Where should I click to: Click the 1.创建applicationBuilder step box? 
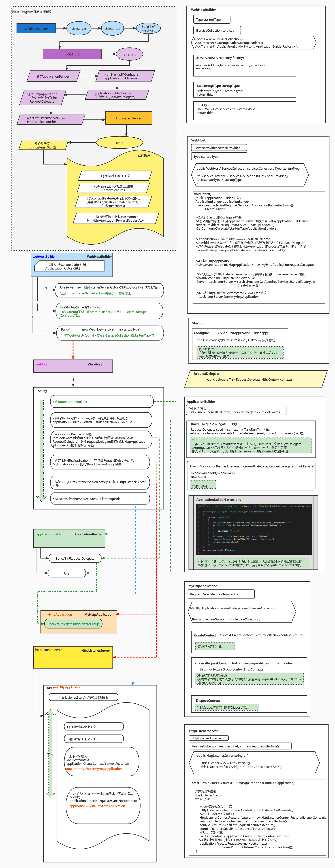(x=102, y=401)
